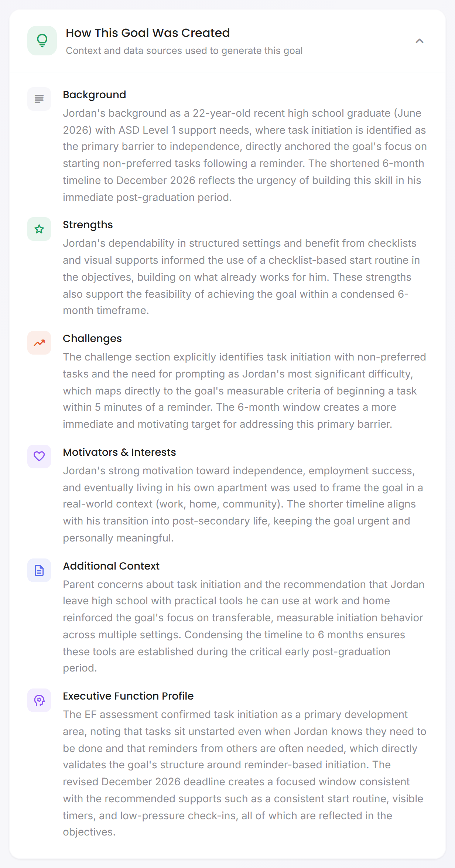Click the Challenges section heading

tap(92, 339)
